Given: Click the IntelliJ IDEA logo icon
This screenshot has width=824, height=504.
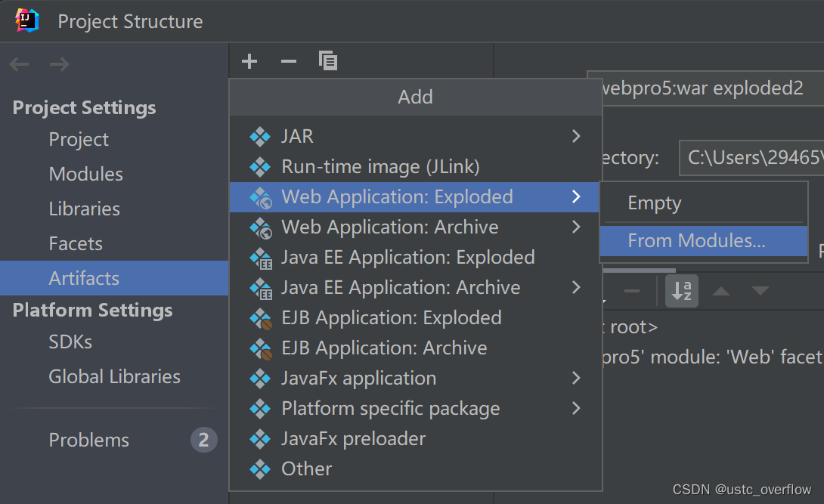Looking at the screenshot, I should tap(27, 20).
